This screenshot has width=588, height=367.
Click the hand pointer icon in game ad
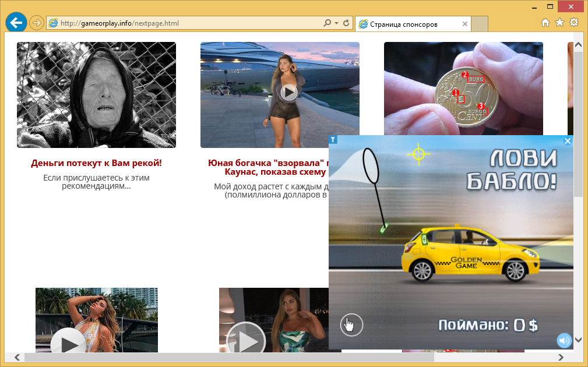click(351, 325)
